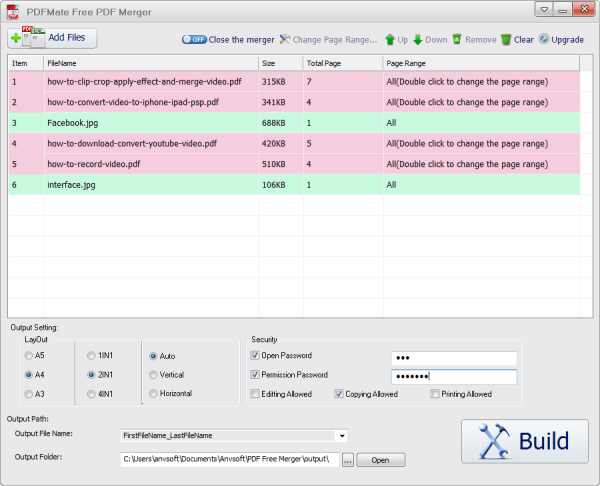Image resolution: width=600 pixels, height=486 pixels.
Task: Click the PDFMate app icon in title bar
Action: 13,12
